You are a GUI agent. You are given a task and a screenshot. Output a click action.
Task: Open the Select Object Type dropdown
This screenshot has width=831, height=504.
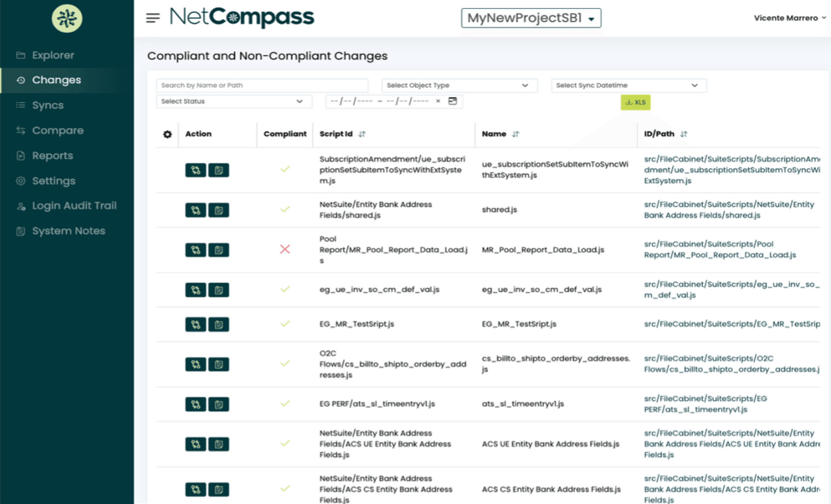coord(459,85)
